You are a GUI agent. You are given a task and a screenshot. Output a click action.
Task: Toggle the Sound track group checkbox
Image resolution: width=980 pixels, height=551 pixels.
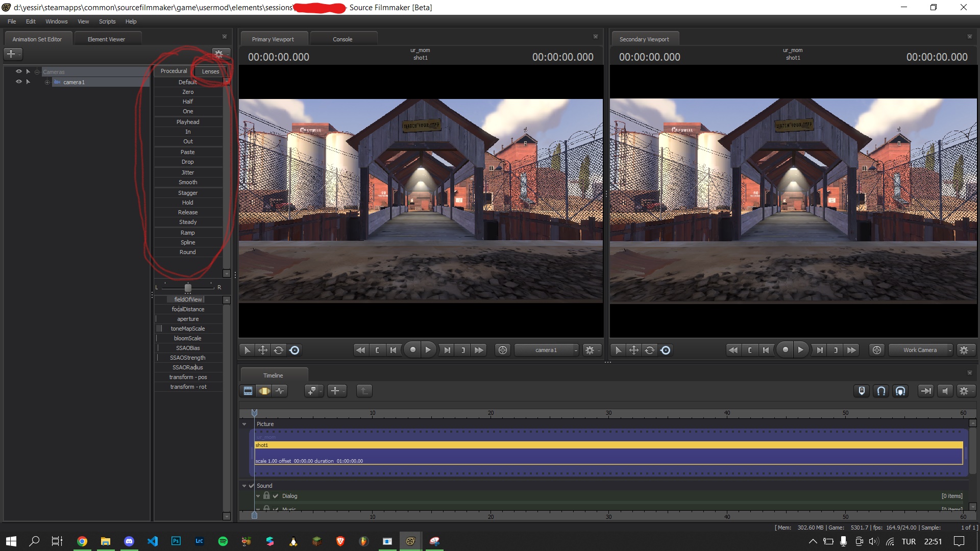251,486
